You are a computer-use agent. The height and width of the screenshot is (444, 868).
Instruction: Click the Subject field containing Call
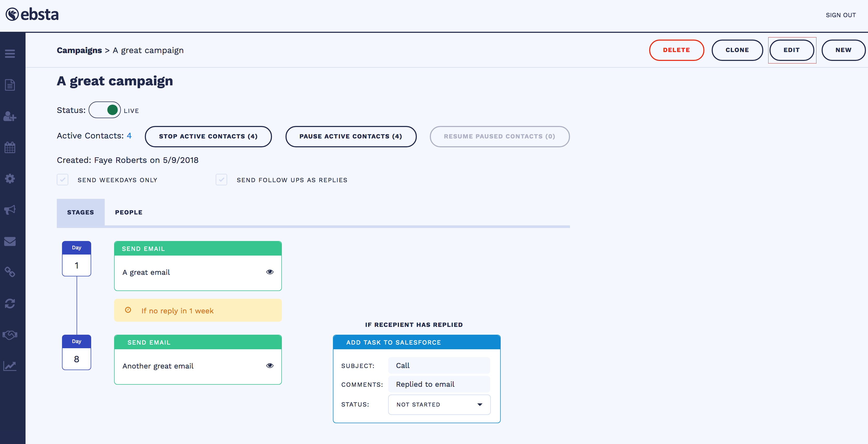(x=439, y=366)
